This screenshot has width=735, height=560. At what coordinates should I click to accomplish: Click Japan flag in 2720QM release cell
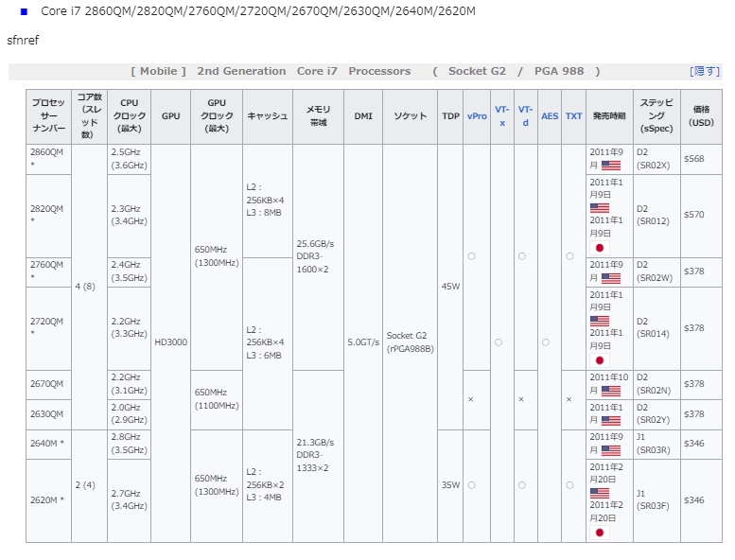click(x=600, y=360)
